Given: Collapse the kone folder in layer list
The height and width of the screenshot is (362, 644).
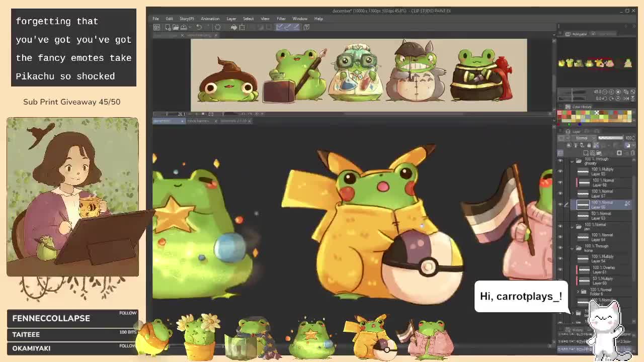Looking at the screenshot, I should coord(572,248).
